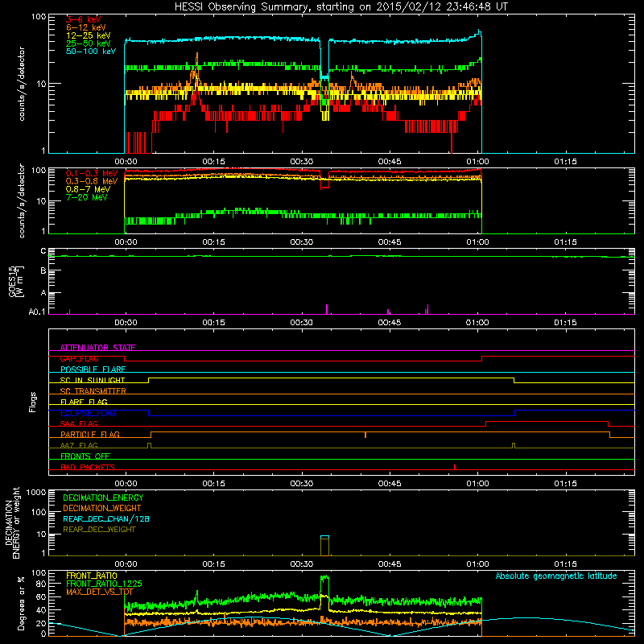The image size is (644, 644).
Task: Click the Degrees or % axis title
Action: tap(21, 603)
